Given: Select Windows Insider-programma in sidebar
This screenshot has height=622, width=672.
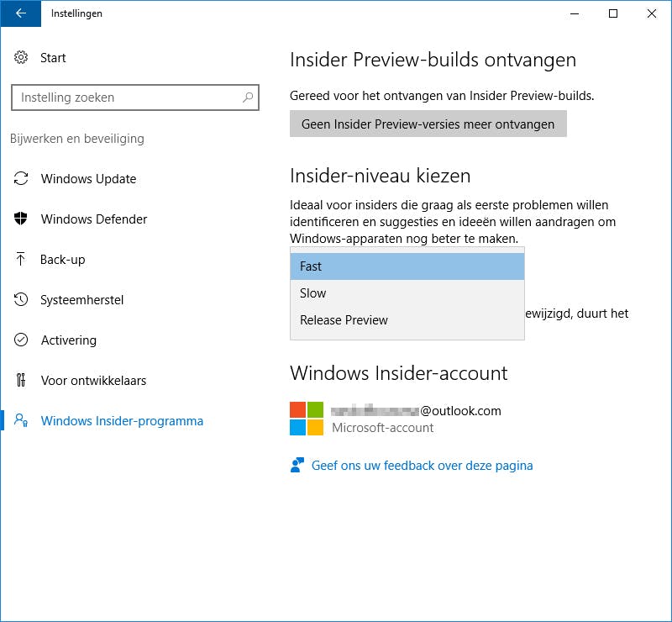Looking at the screenshot, I should pyautogui.click(x=122, y=420).
